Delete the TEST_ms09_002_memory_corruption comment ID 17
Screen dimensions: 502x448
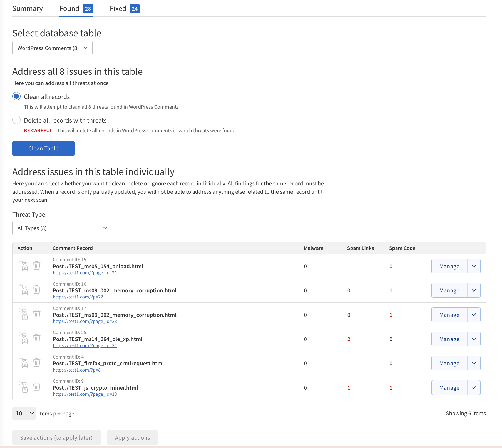(x=37, y=315)
